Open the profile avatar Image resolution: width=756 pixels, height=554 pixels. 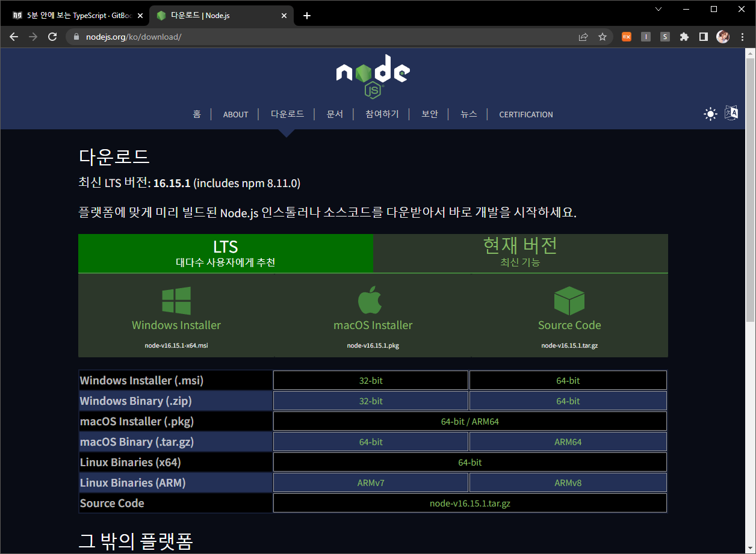(723, 37)
